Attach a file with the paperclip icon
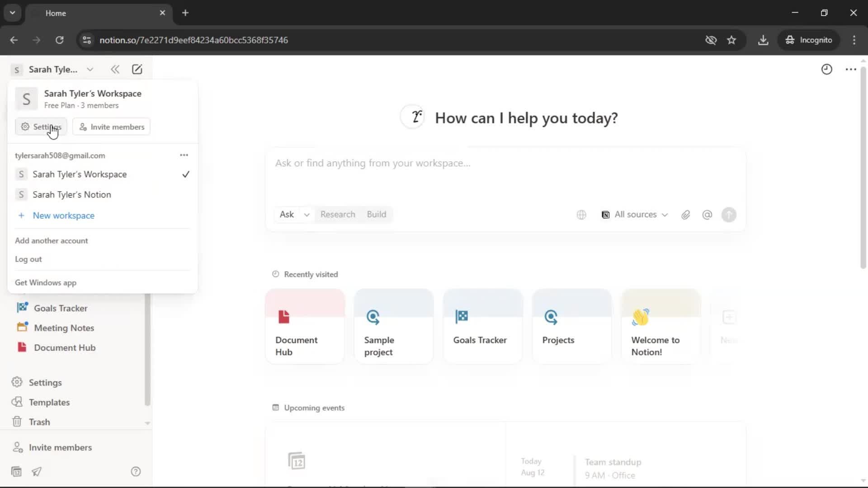 click(x=685, y=215)
